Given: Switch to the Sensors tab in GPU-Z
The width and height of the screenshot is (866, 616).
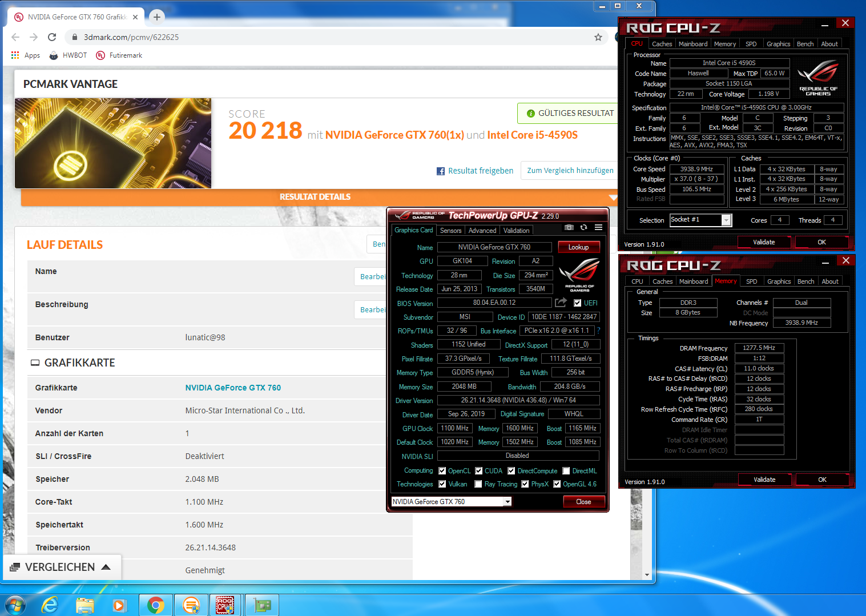Looking at the screenshot, I should 450,231.
